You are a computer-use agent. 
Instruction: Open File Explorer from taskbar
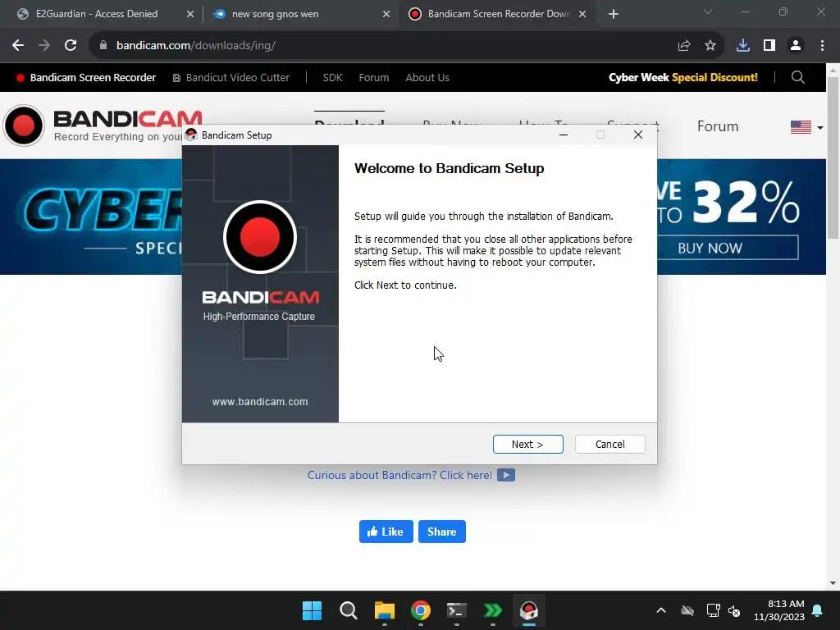(384, 610)
